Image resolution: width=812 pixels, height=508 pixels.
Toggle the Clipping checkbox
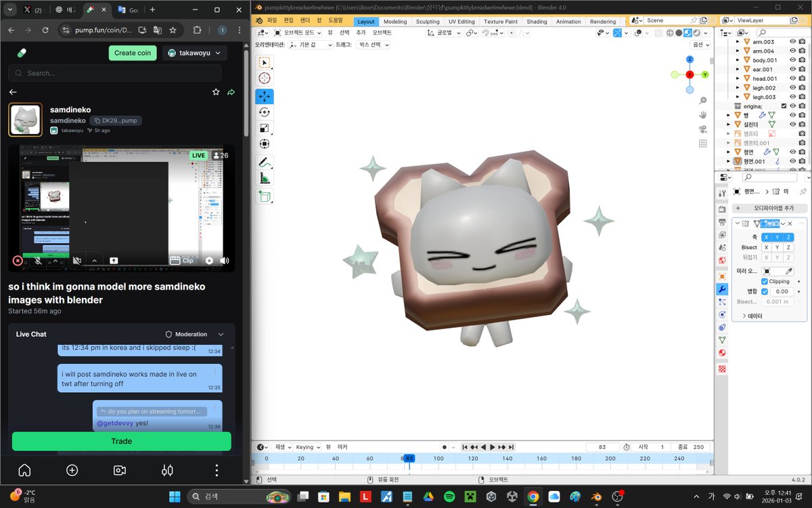765,281
